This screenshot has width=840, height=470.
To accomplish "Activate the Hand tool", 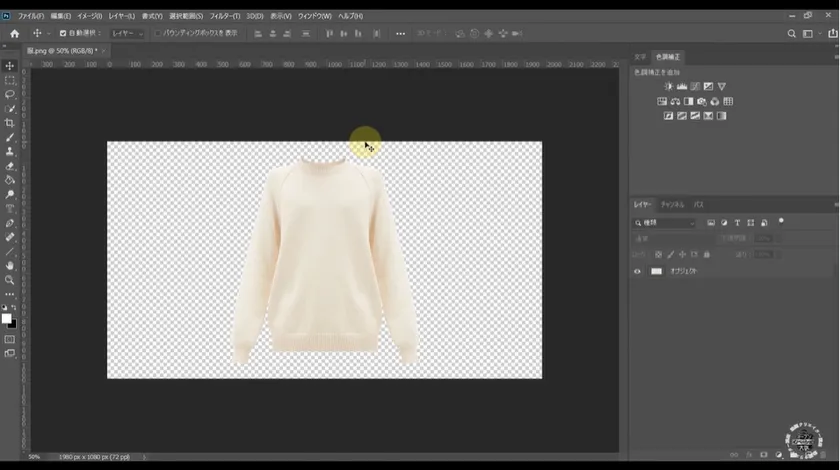I will (10, 266).
